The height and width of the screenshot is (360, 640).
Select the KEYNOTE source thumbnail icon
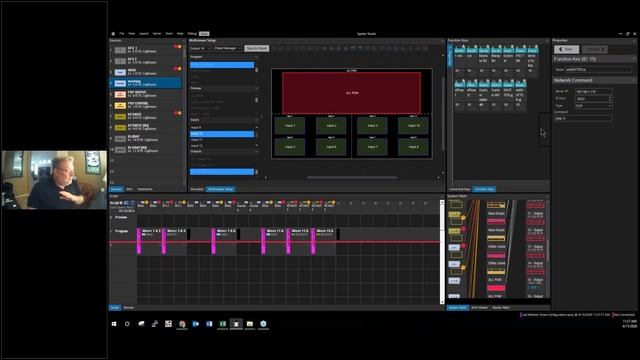coord(120,116)
